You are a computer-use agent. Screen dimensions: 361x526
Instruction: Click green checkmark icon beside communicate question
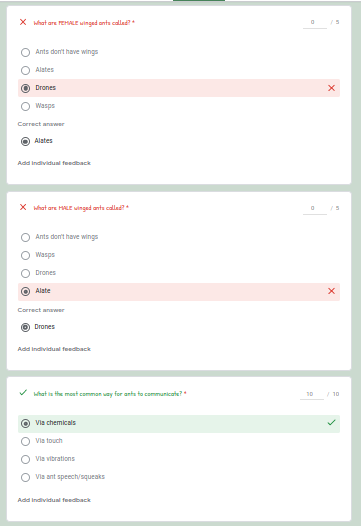[x=23, y=392]
